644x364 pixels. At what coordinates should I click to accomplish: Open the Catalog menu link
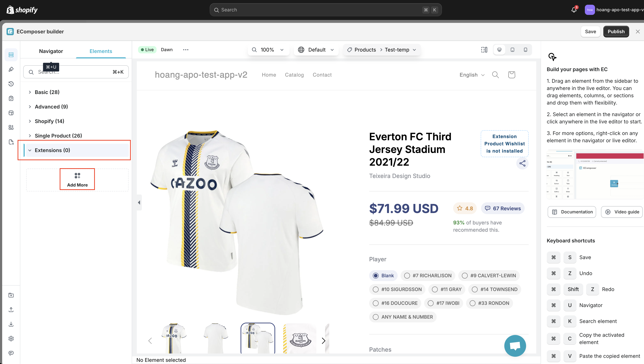pyautogui.click(x=294, y=75)
